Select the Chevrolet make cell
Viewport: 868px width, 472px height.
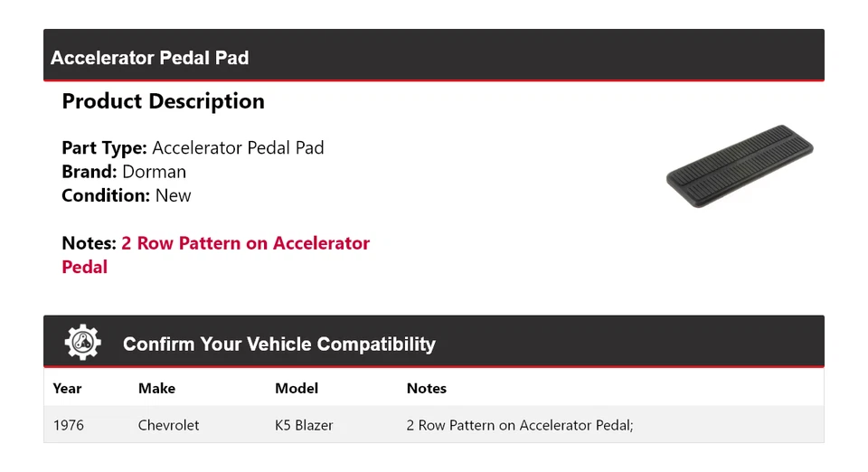click(169, 425)
